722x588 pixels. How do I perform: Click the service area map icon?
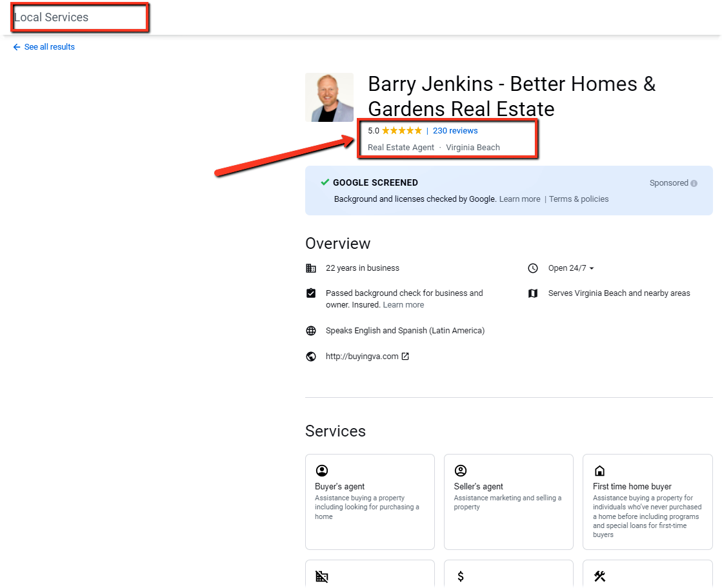click(533, 293)
